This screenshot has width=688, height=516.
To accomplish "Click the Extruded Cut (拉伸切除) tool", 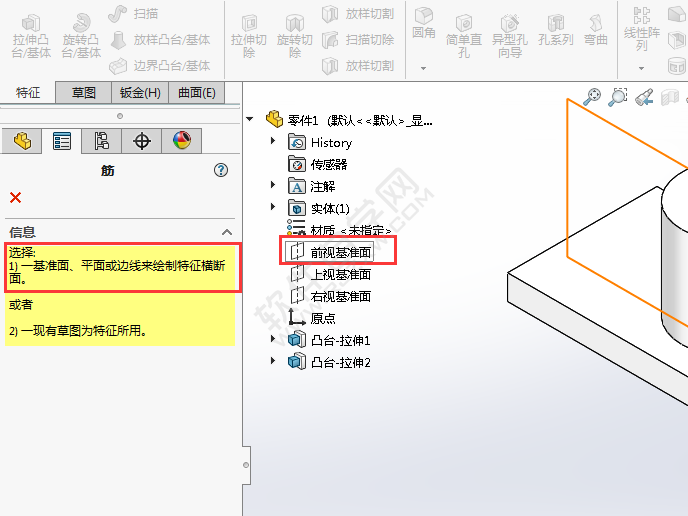I will [249, 37].
